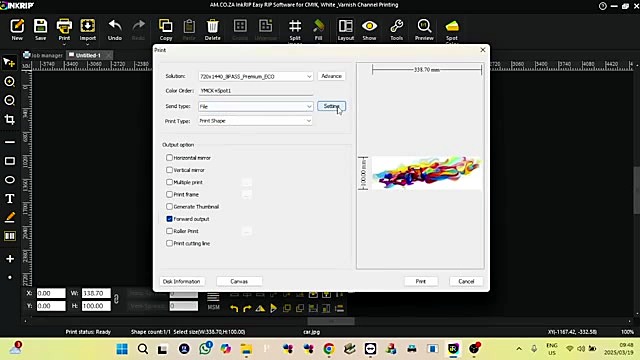This screenshot has width=640, height=360.
Task: Open Windows taskbar search
Action: click(x=143, y=349)
